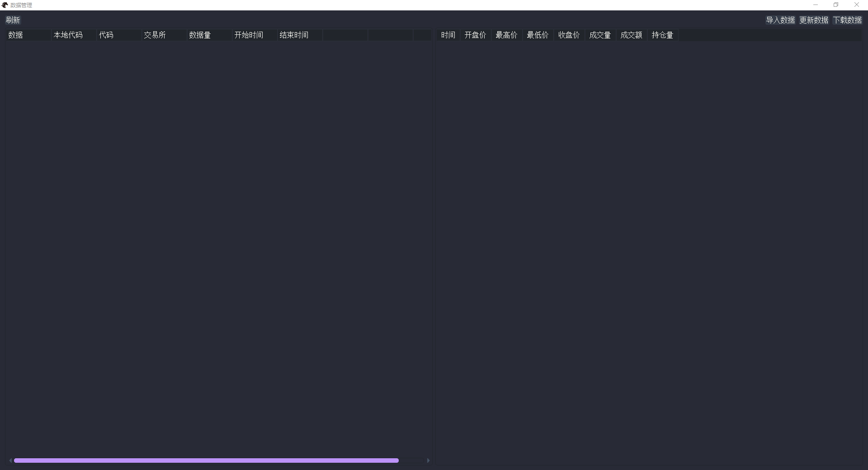The image size is (868, 470).
Task: Click the 更新数据 update button
Action: tap(814, 20)
